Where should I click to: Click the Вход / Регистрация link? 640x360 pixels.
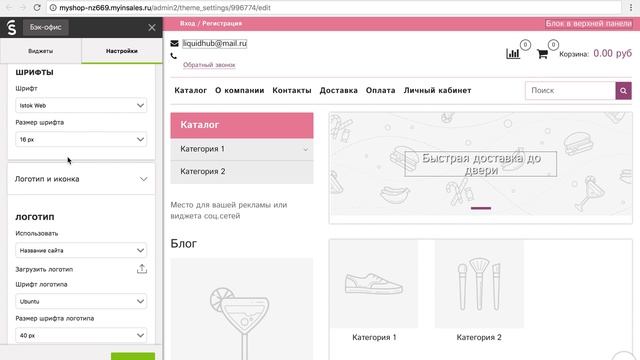(211, 24)
